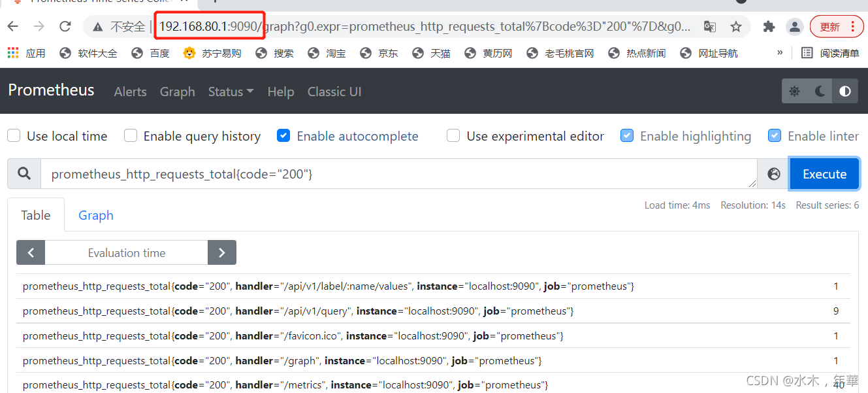Click the /api/v1/label/:name/values result row

[434, 286]
